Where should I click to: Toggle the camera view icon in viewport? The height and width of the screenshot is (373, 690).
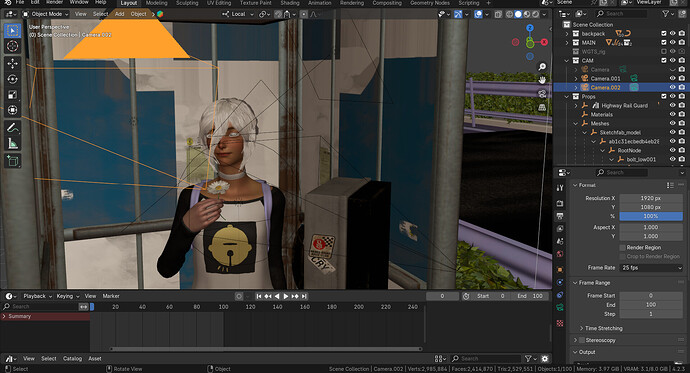tap(542, 94)
